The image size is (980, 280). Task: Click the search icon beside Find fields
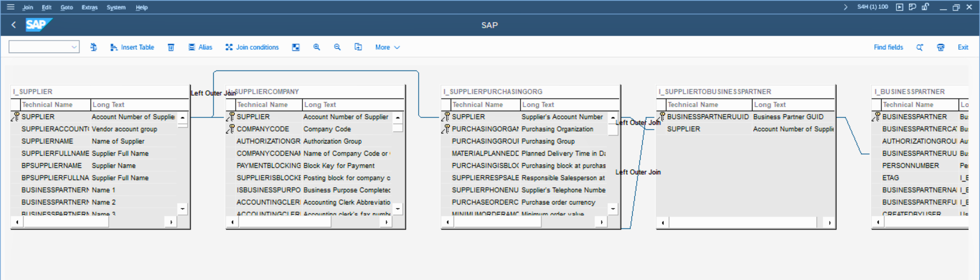pos(920,47)
